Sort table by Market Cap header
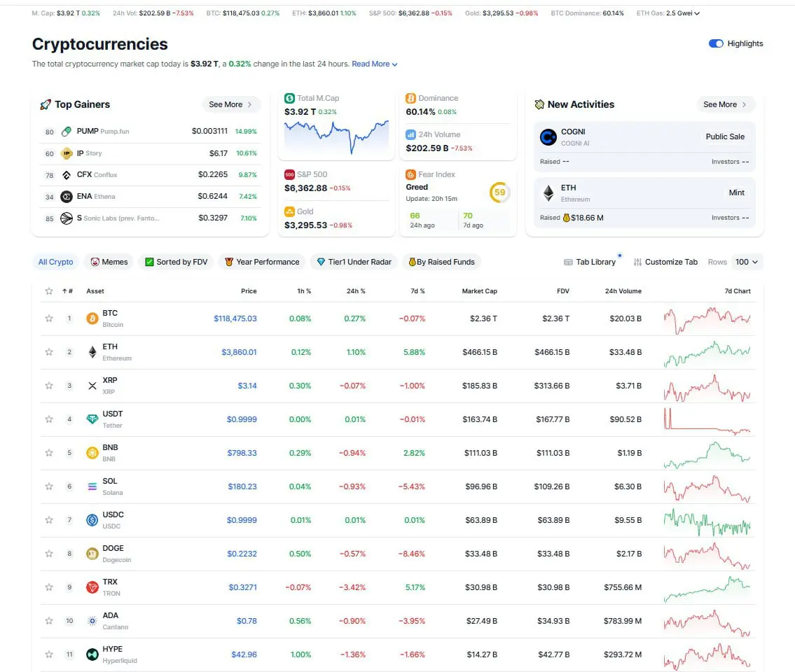 480,291
